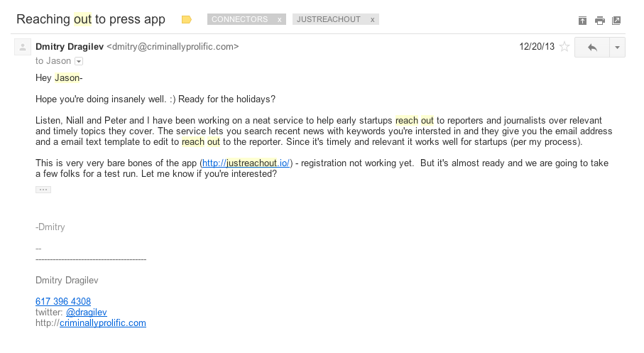
Task: Open the JUSTREACHOUT label
Action: pos(329,19)
